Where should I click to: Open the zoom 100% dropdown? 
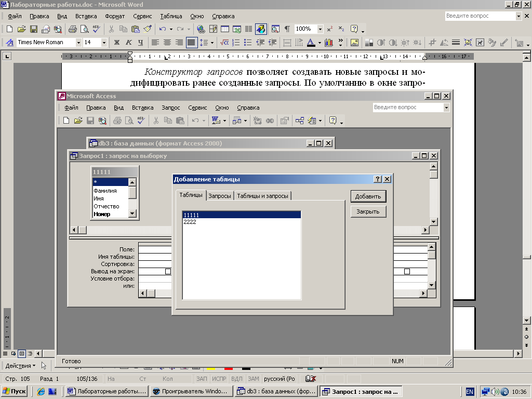click(320, 29)
